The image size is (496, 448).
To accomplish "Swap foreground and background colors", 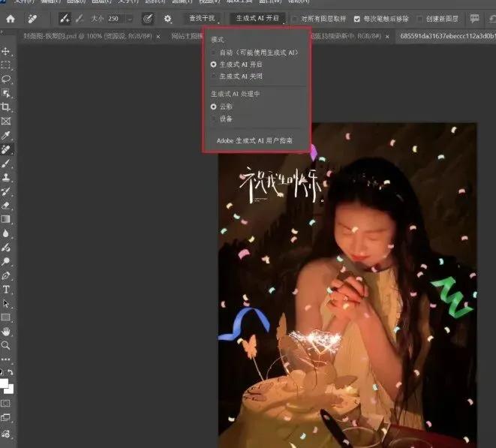I will 11,372.
